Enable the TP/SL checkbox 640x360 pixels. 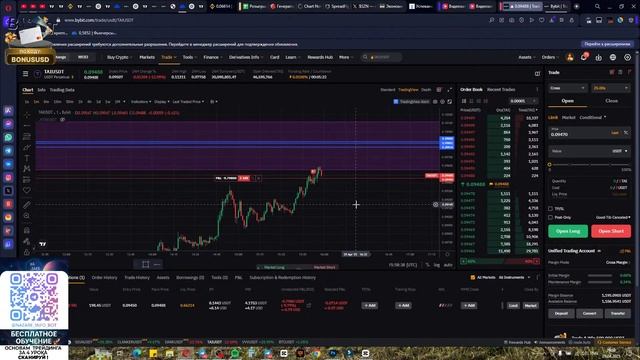click(x=550, y=209)
